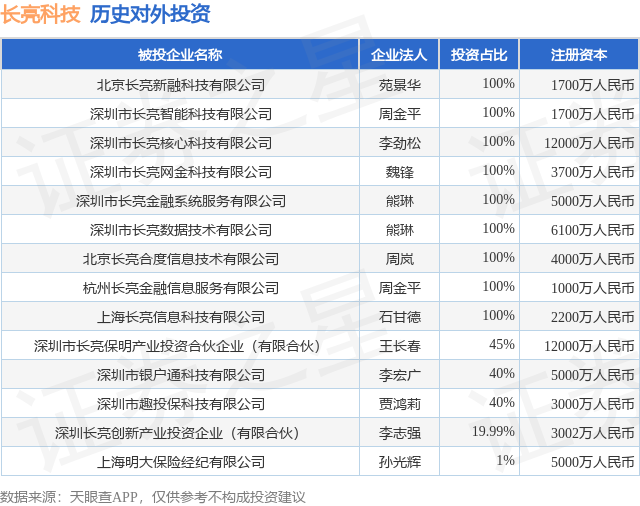The height and width of the screenshot is (506, 640).
Task: Click 100% in 北京长亮新融科技 row
Action: [x=498, y=83]
